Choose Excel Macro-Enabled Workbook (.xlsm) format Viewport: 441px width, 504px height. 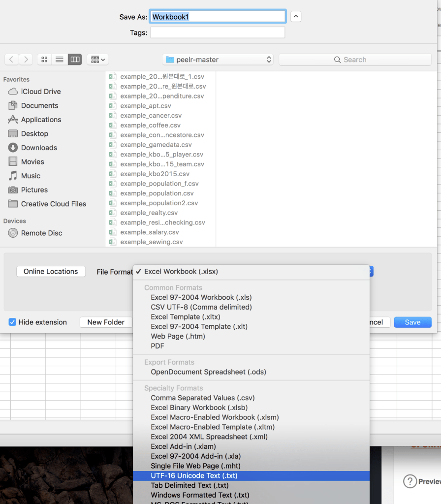(251, 417)
